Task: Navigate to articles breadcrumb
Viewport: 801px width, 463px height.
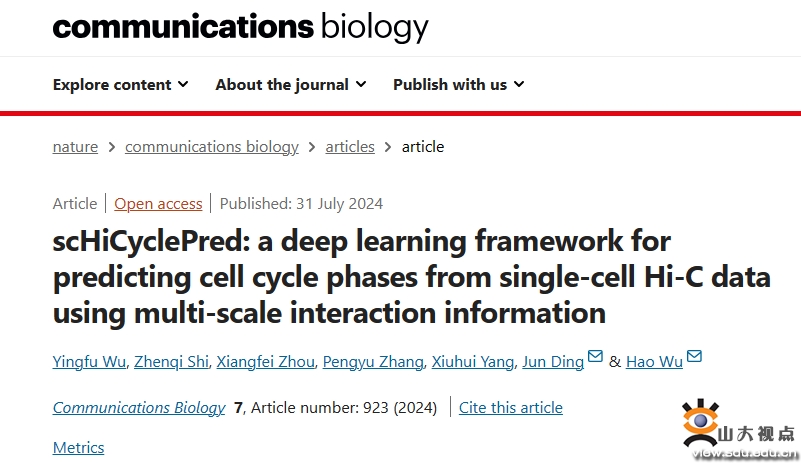Action: (x=350, y=147)
